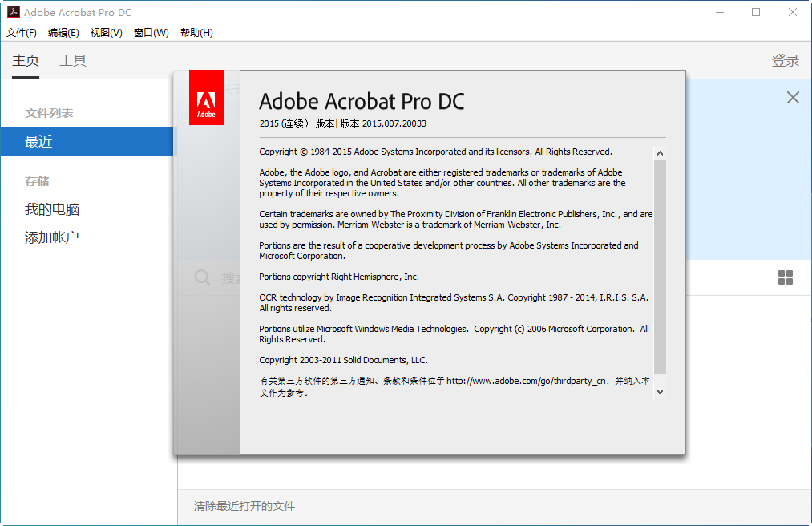
Task: Click the 登录 sign-in link
Action: coord(785,61)
